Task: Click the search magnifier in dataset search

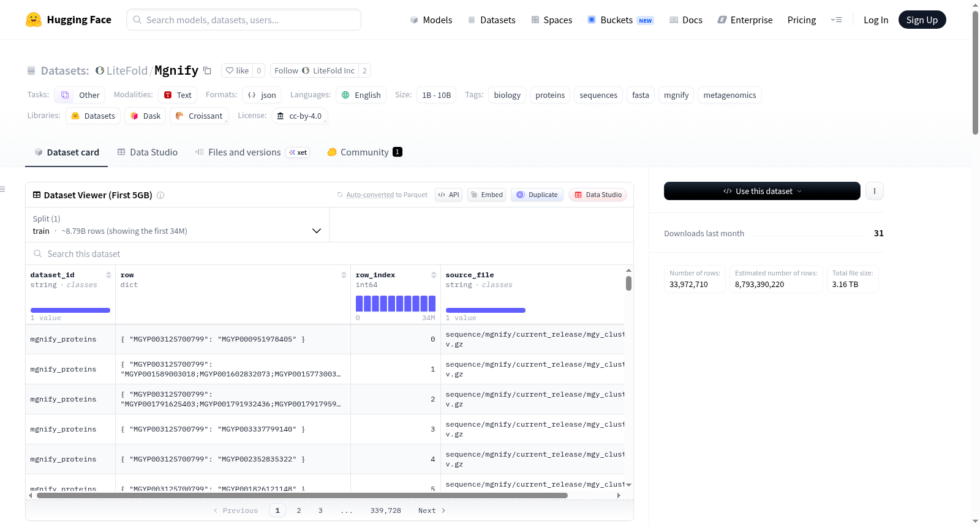Action: tap(38, 253)
